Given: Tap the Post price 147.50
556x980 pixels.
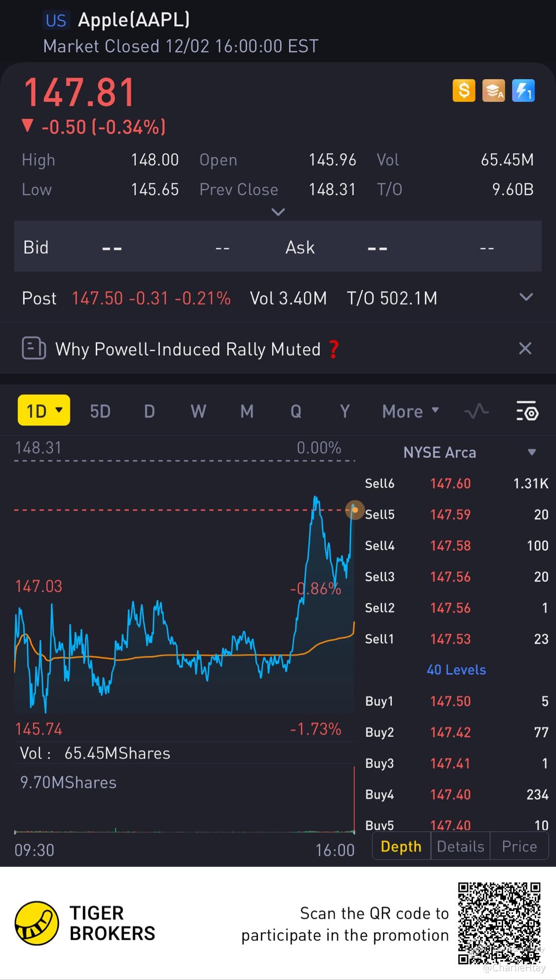Looking at the screenshot, I should coord(97,298).
